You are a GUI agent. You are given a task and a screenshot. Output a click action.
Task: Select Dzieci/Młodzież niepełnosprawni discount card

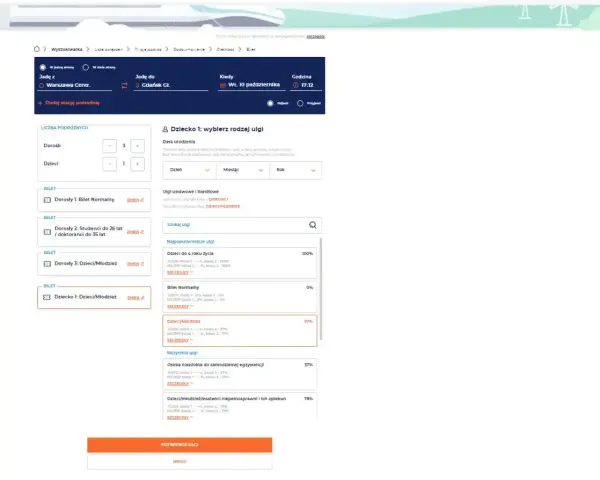click(x=240, y=407)
